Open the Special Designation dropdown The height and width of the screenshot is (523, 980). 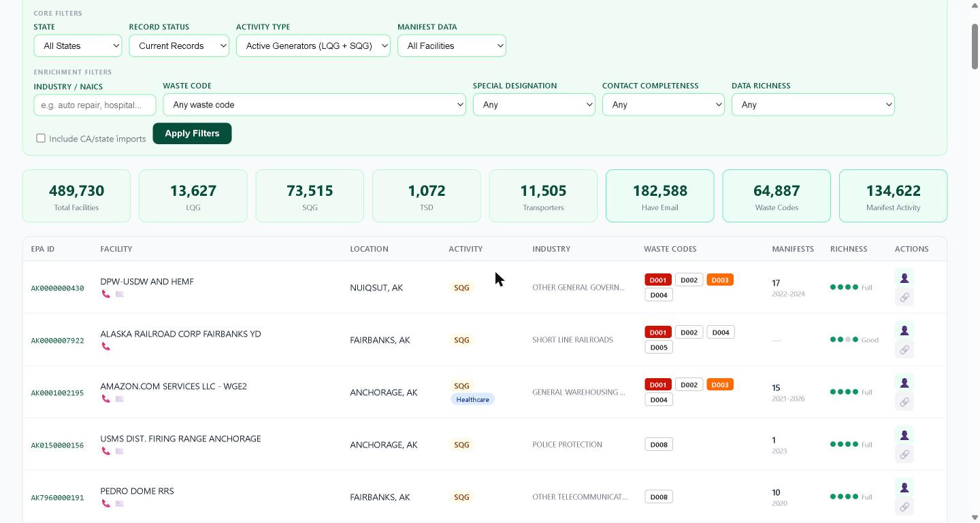click(x=534, y=105)
